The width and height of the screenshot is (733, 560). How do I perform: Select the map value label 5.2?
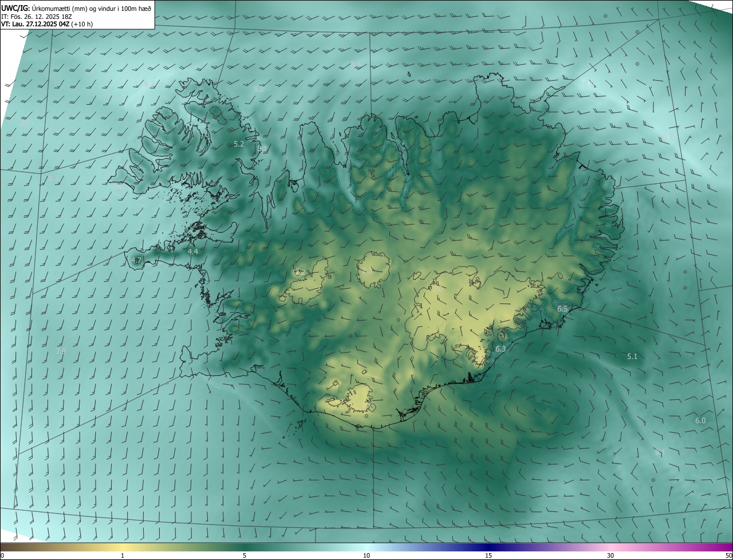coord(239,144)
